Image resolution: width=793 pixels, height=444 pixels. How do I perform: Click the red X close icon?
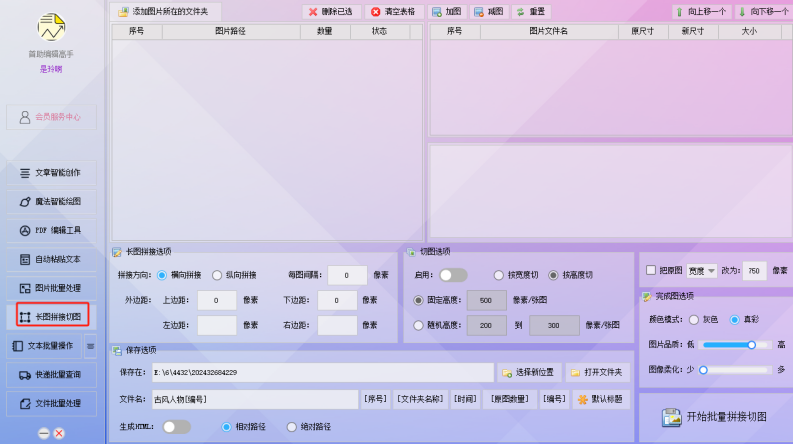click(x=59, y=433)
